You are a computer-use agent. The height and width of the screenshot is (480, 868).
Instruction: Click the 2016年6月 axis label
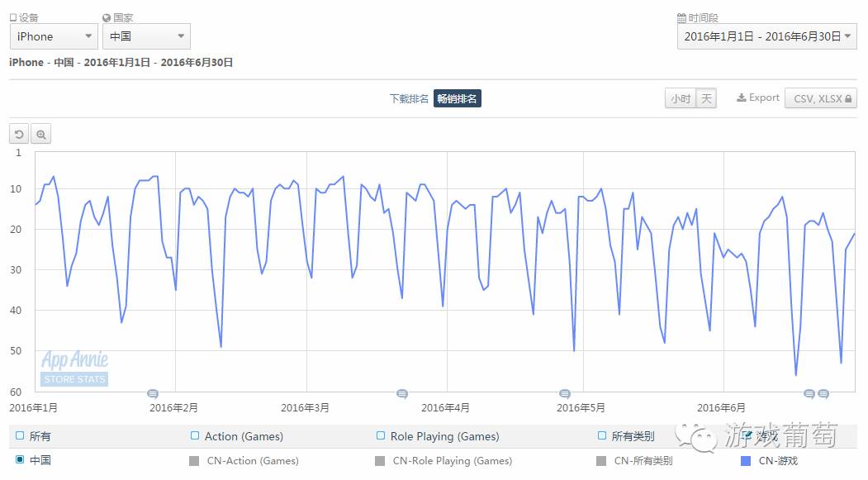tap(721, 408)
